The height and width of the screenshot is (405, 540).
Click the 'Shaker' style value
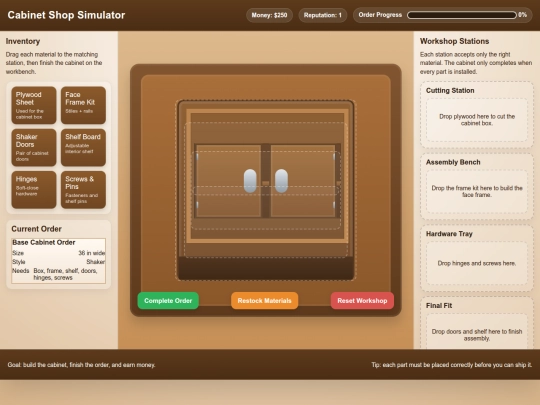96,262
